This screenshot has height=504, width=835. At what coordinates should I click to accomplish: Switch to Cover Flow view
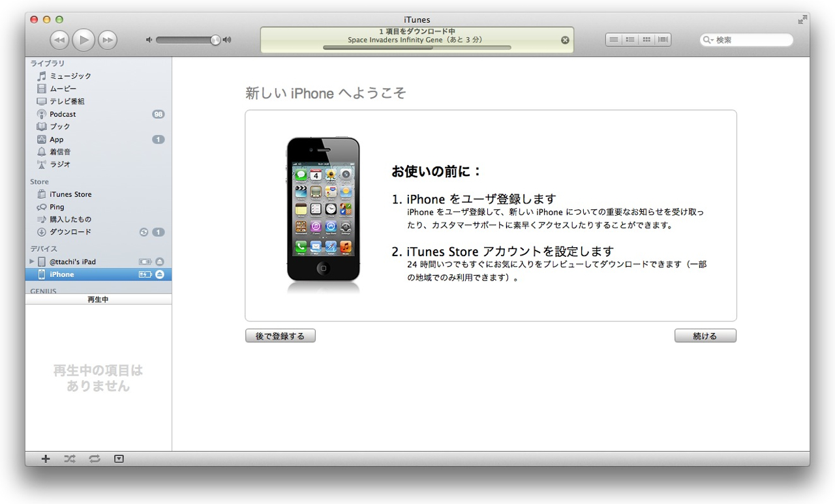pyautogui.click(x=663, y=40)
